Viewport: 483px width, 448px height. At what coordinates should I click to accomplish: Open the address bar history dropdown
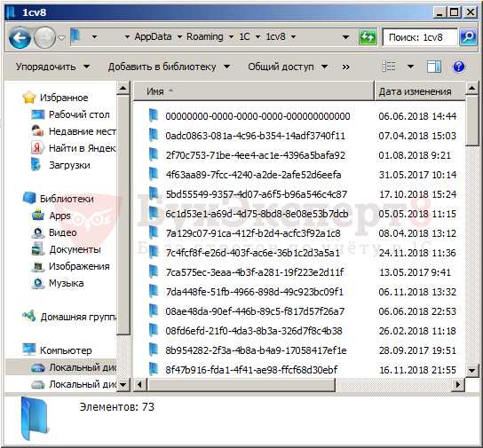[x=345, y=37]
